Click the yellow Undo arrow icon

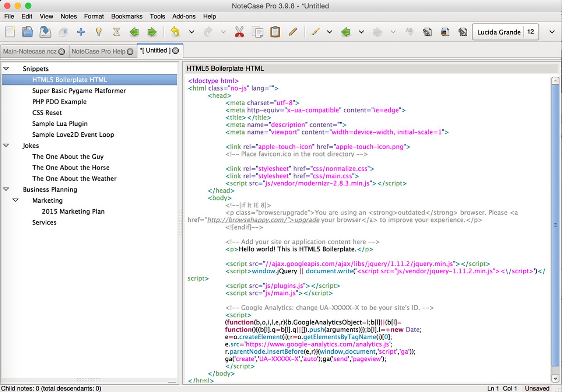(x=175, y=32)
